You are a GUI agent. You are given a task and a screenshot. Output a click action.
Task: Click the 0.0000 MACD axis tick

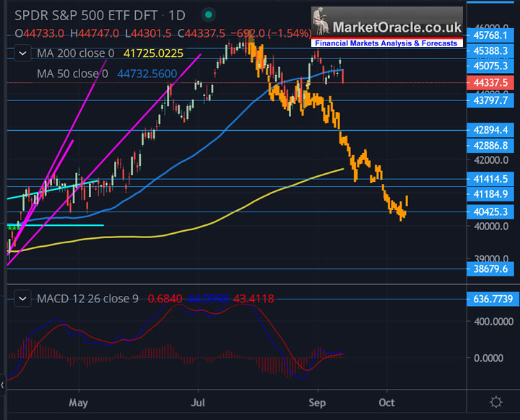pos(488,359)
